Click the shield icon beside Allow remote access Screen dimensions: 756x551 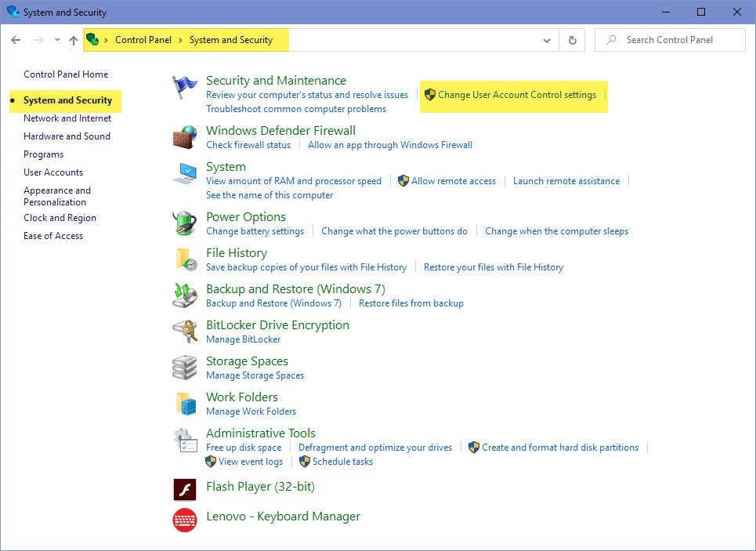pyautogui.click(x=403, y=181)
